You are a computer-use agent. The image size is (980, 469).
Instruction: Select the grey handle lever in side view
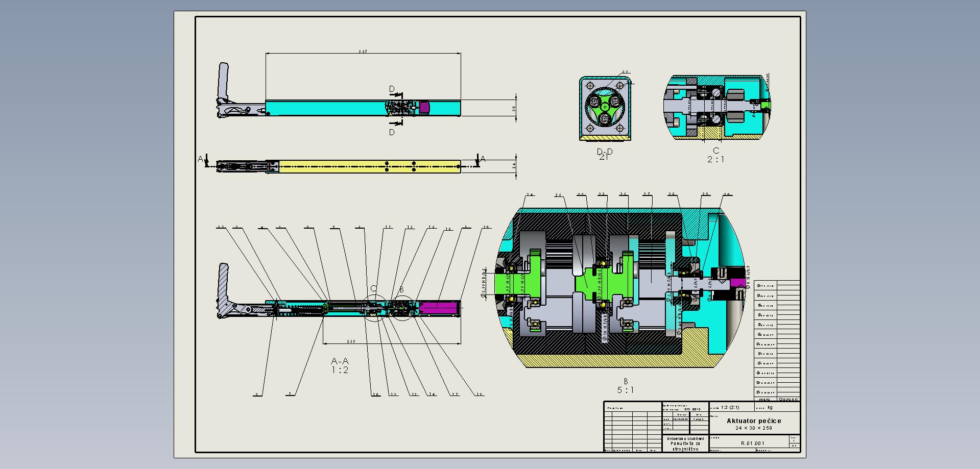point(224,82)
